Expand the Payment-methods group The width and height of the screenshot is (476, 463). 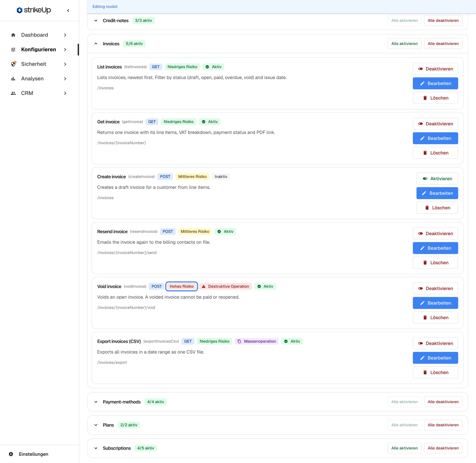(96, 402)
